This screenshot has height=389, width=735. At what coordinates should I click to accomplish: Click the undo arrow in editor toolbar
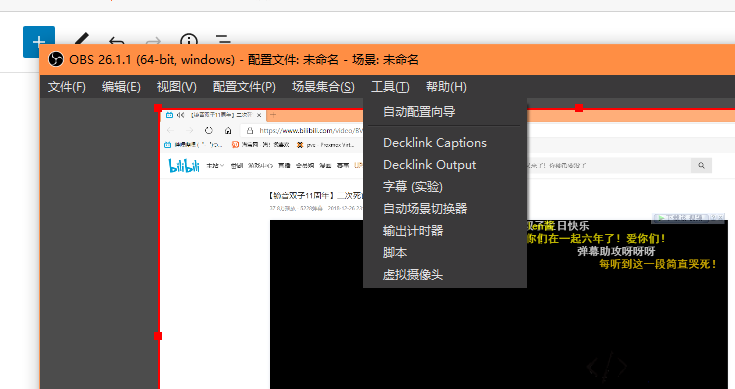[x=116, y=41]
